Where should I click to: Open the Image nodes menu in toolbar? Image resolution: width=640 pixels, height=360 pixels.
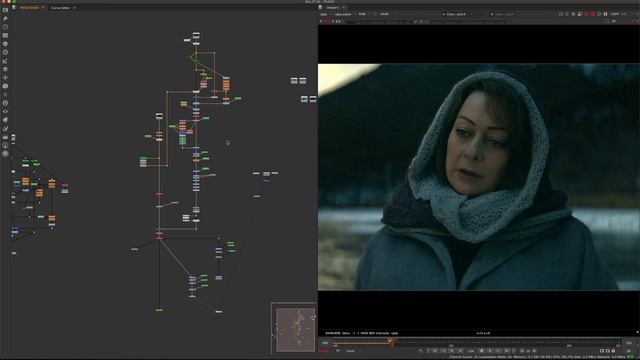tap(5, 10)
